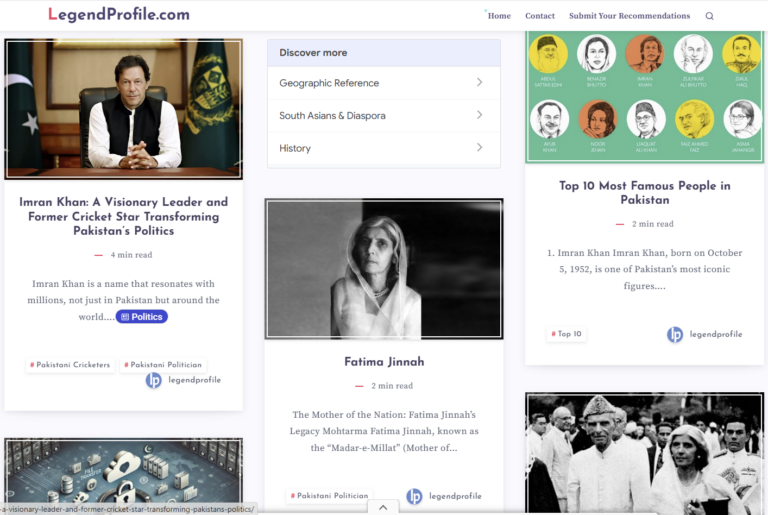
Task: Expand Geographic Reference chevron arrow
Action: [x=480, y=82]
